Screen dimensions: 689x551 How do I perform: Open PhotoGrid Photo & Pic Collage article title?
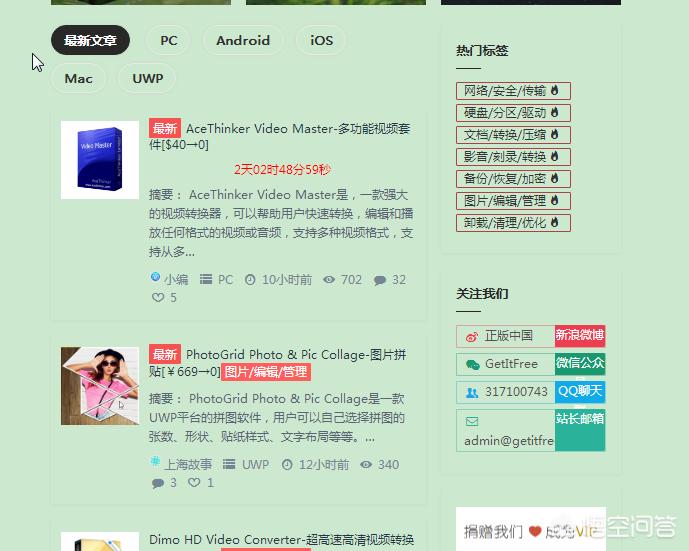click(x=278, y=363)
